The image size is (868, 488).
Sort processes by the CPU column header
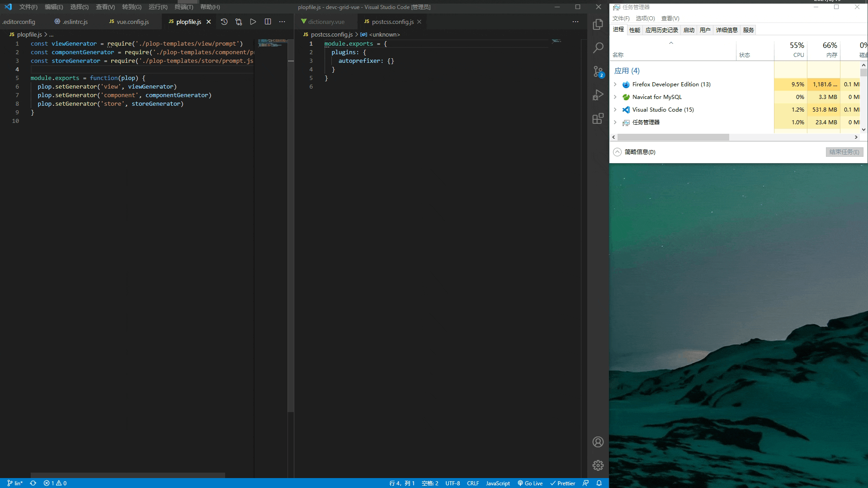tap(791, 50)
